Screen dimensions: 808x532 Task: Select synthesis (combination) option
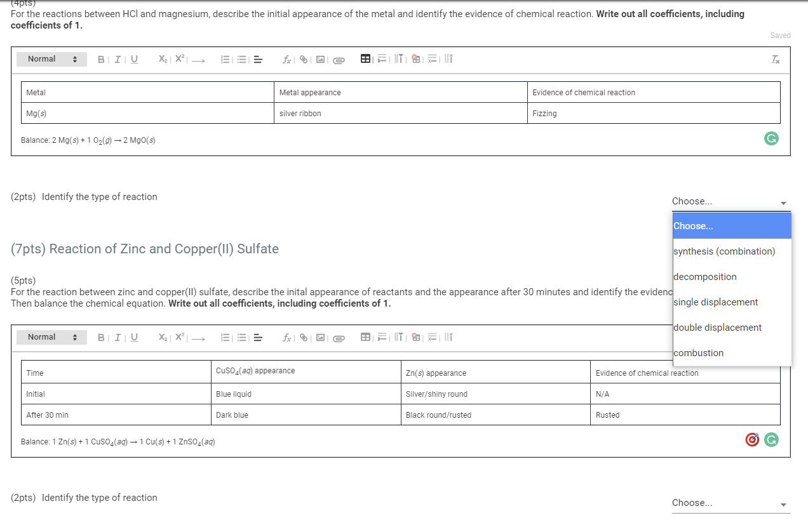pos(732,251)
